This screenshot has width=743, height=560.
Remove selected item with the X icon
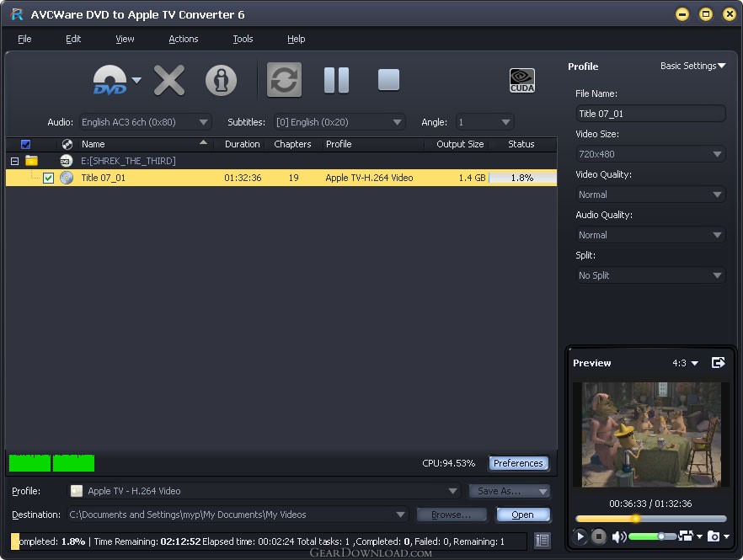point(169,80)
